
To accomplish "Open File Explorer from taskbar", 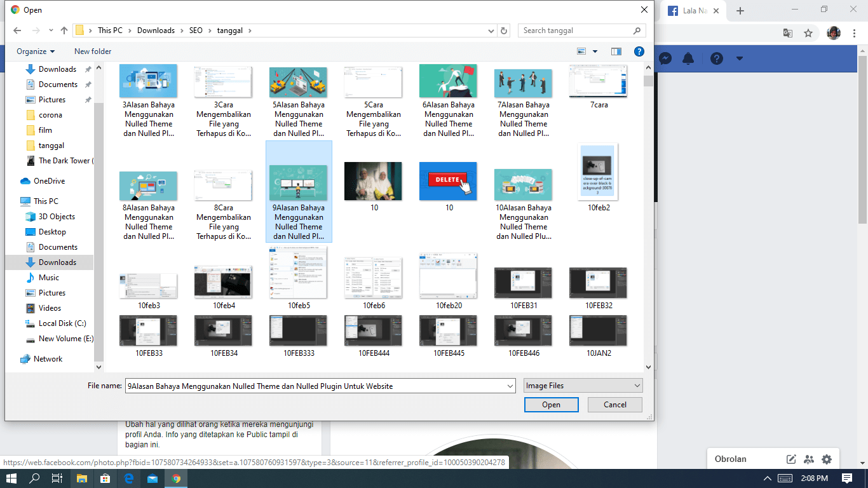I will [x=82, y=478].
